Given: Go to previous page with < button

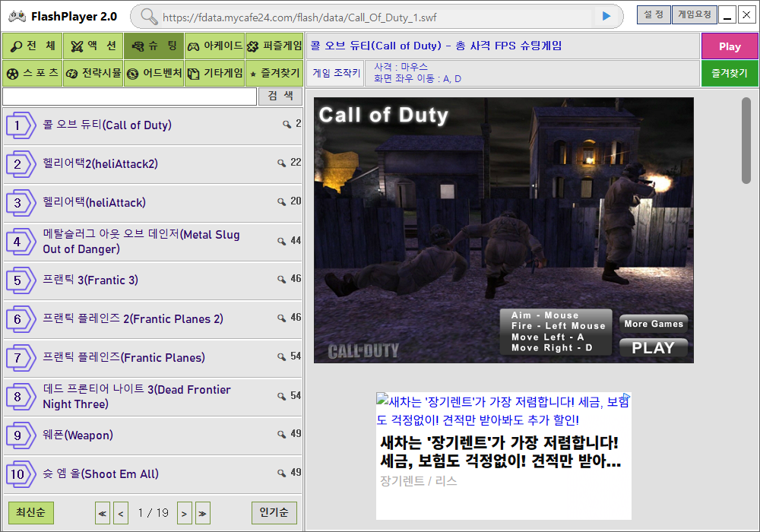Looking at the screenshot, I should point(121,513).
